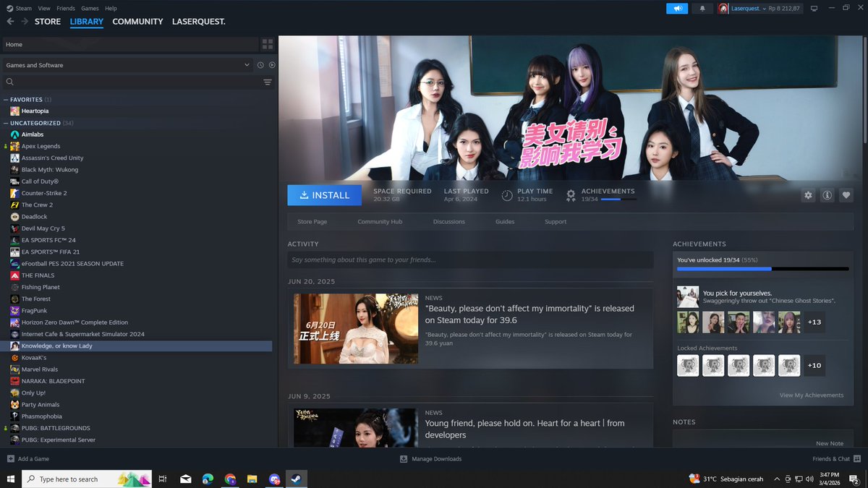Open the Guides link

pyautogui.click(x=505, y=221)
